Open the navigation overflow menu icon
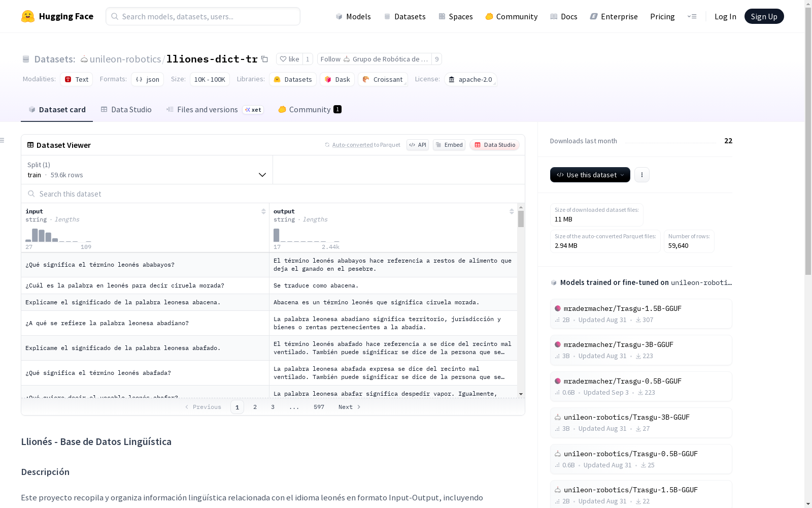812x508 pixels. point(692,16)
